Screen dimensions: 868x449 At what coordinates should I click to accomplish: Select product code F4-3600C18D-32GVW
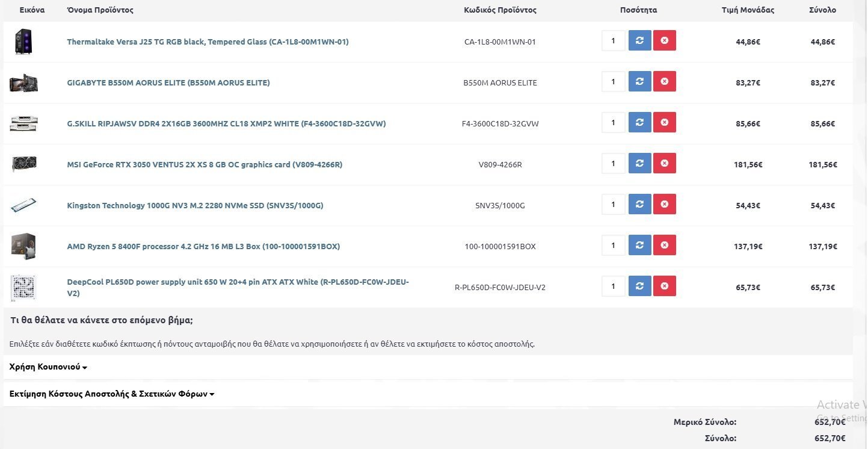click(500, 123)
